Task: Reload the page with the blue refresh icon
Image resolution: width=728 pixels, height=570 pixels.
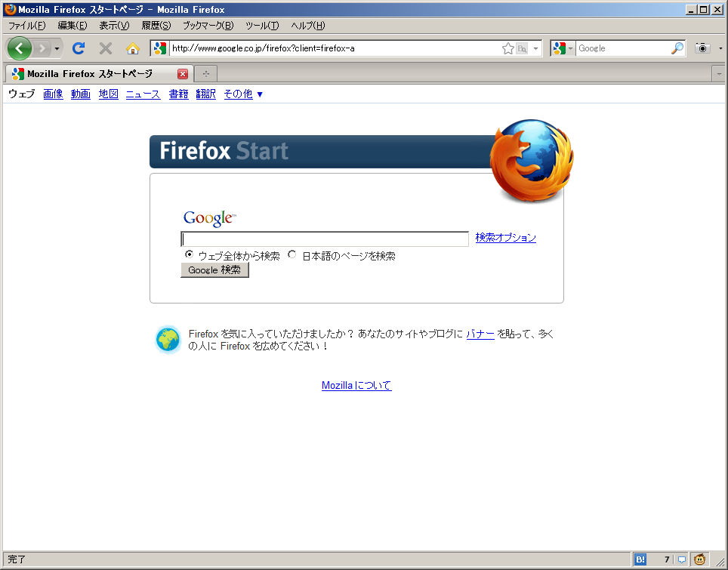Action: tap(79, 48)
